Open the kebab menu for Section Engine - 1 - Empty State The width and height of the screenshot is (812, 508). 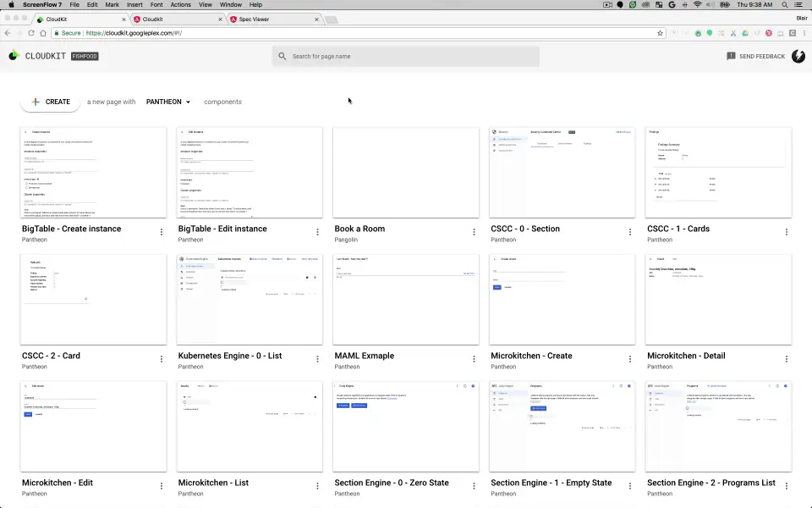tap(630, 486)
